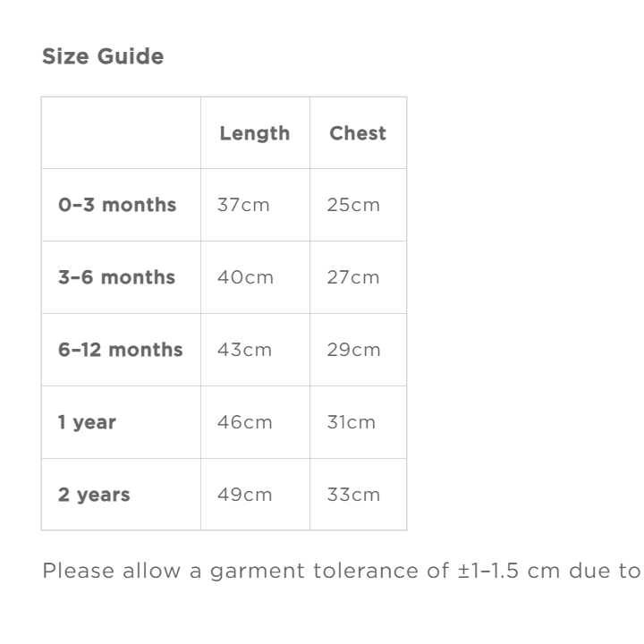Choose the 49cm length cell
The width and height of the screenshot is (644, 644).
(x=245, y=495)
